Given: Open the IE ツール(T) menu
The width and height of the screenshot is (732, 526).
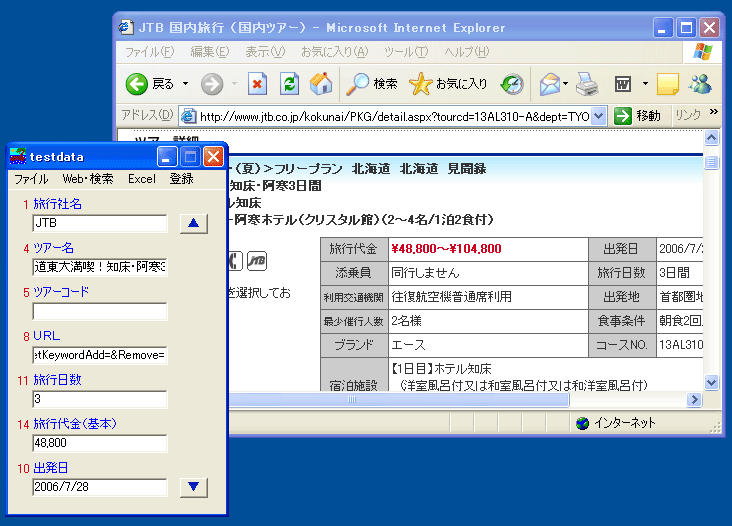Looking at the screenshot, I should pyautogui.click(x=406, y=52).
